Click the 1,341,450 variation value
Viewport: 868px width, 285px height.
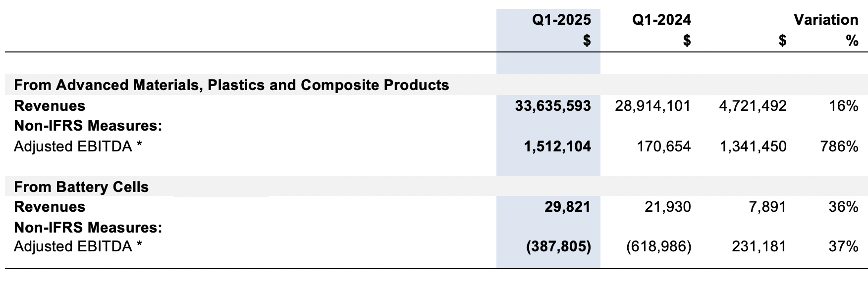pos(753,146)
